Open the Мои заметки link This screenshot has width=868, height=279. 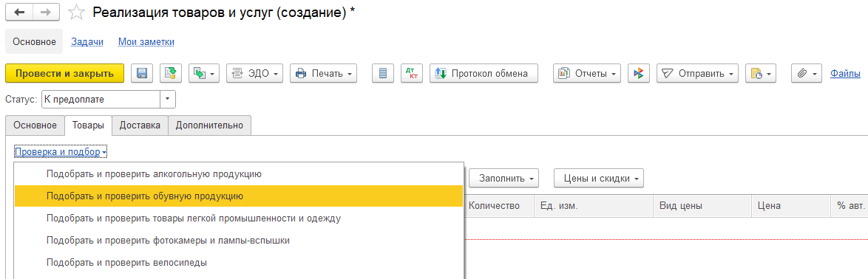(146, 41)
